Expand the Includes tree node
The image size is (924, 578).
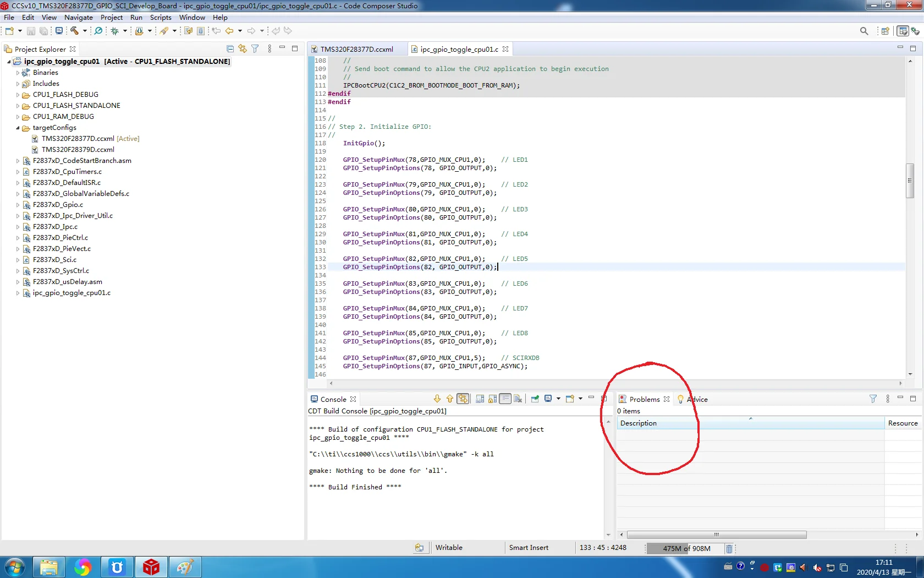point(18,84)
